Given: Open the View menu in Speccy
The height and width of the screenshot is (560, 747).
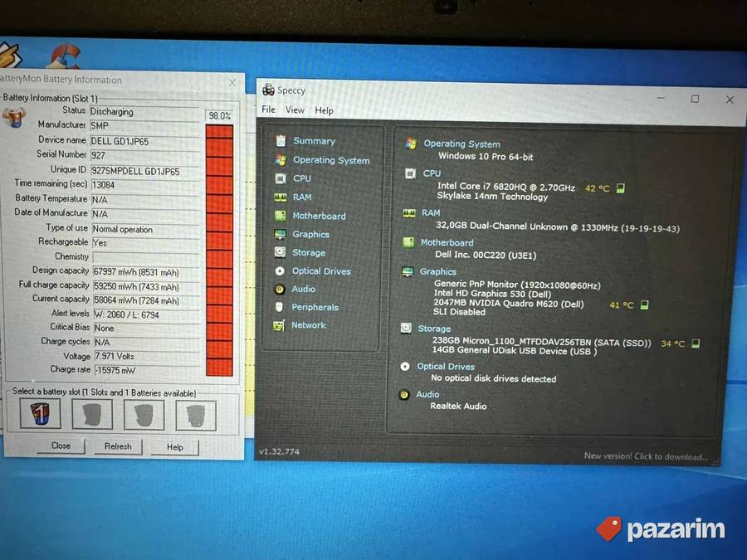Looking at the screenshot, I should coord(295,110).
